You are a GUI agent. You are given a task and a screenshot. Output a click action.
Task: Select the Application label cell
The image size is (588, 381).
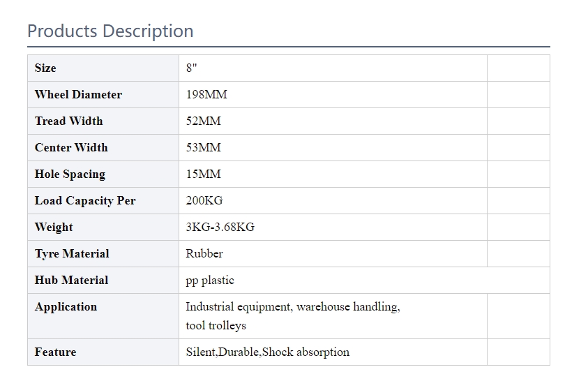click(103, 316)
